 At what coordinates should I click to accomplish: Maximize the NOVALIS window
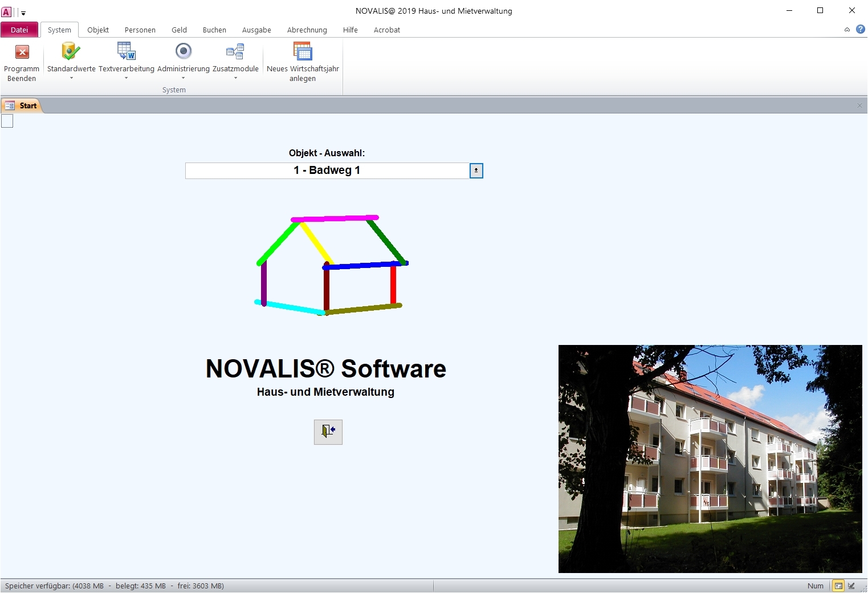pyautogui.click(x=820, y=10)
